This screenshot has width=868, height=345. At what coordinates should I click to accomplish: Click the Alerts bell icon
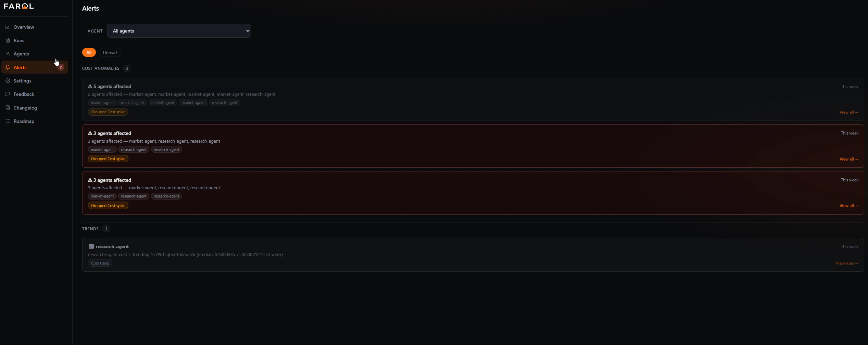coord(8,67)
